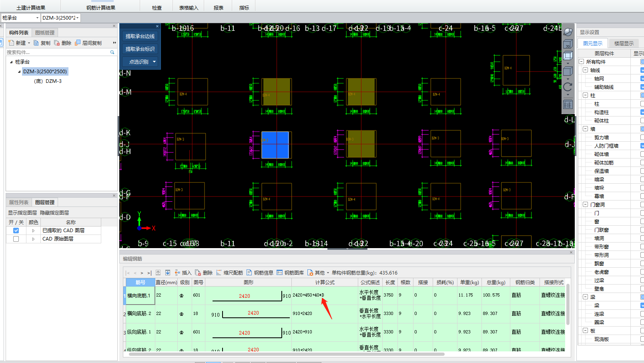Open the 桩承台 component type dropdown
This screenshot has height=363, width=644.
tap(37, 18)
